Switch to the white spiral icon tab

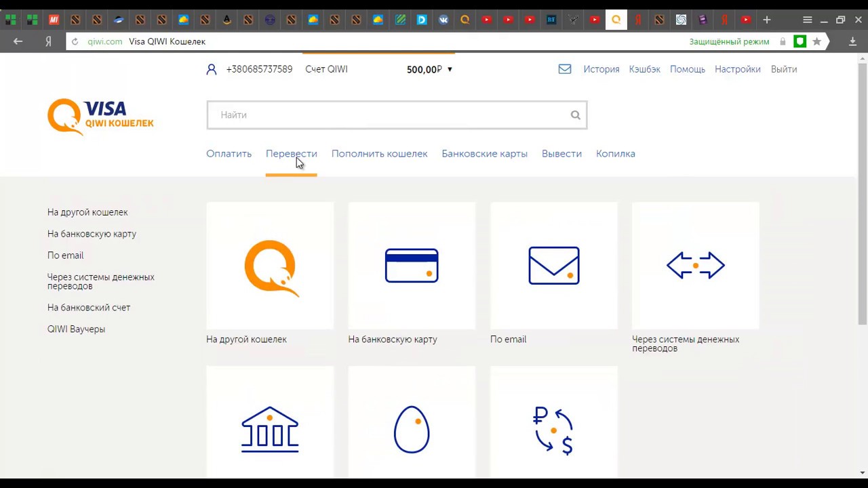coord(681,20)
